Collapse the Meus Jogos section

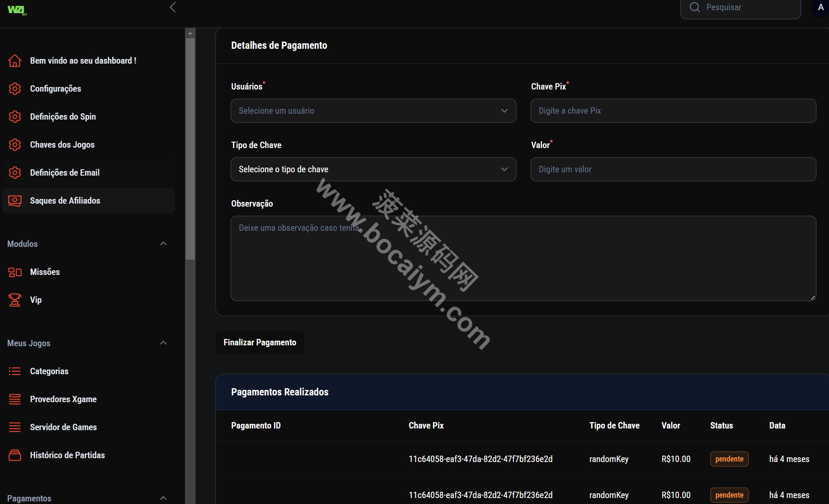[163, 343]
